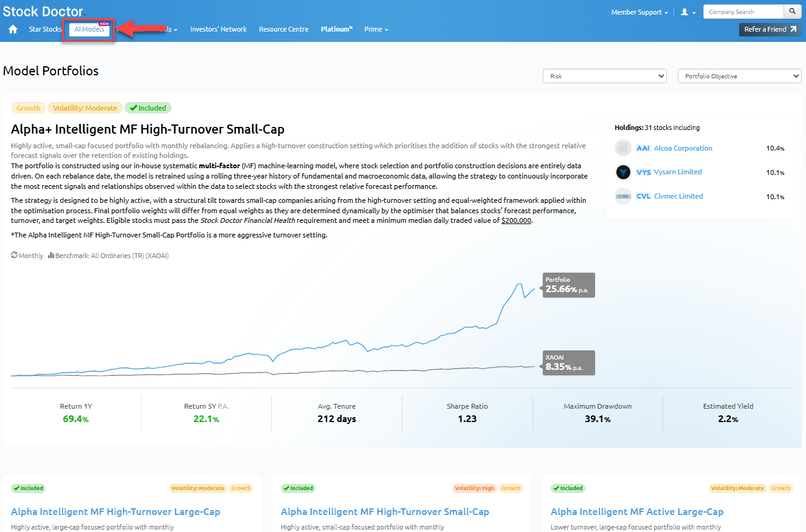Click the Vysarn Limited logo icon
Viewport: 806px width, 532px height.
click(x=623, y=172)
